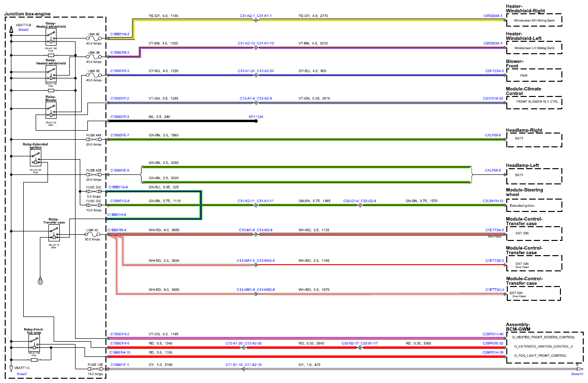
Task: Click connector link C1ET73B-3
Action: [494, 261]
